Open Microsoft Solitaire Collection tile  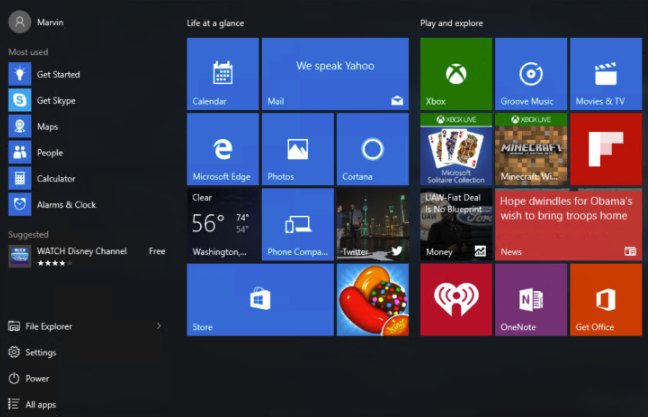click(456, 149)
